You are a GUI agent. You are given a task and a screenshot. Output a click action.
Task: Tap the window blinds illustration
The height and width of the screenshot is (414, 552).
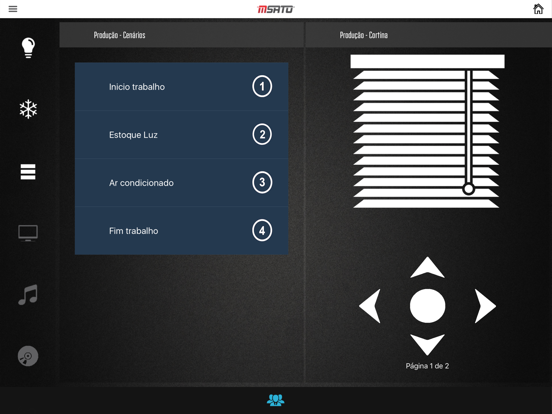[427, 131]
